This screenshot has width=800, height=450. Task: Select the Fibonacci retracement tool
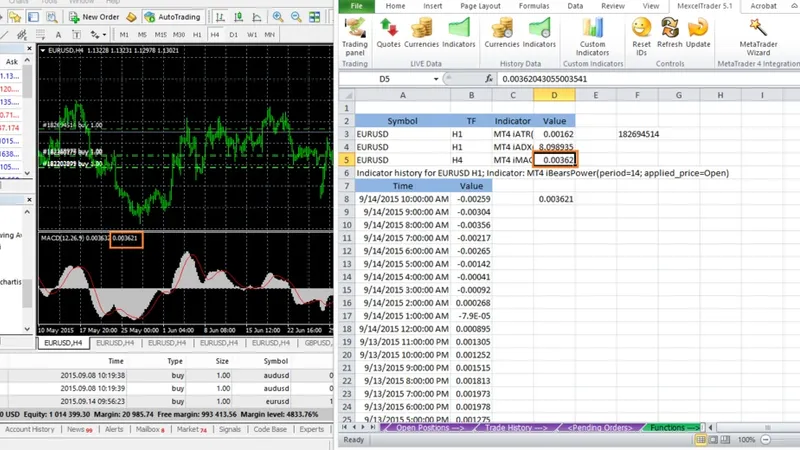click(x=40, y=35)
